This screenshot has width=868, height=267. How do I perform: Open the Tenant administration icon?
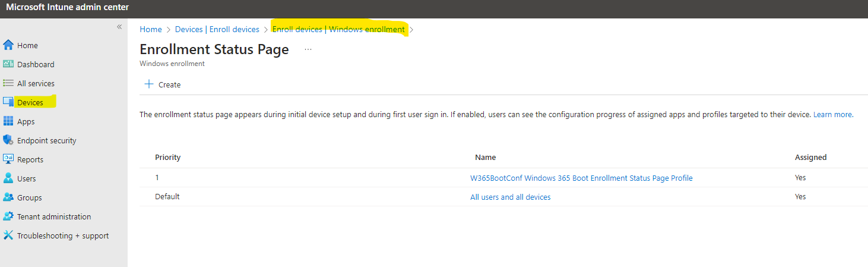click(8, 216)
